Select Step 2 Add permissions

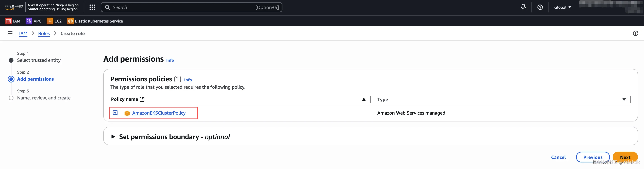(35, 79)
